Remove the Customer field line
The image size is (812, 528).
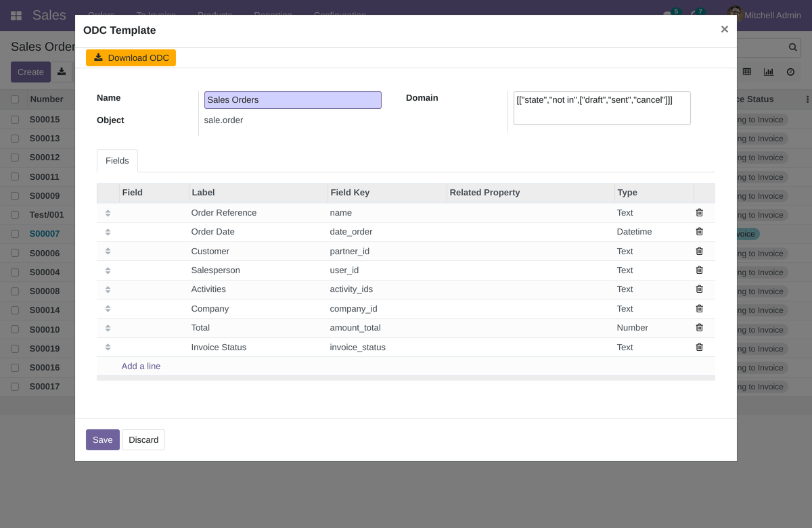pyautogui.click(x=699, y=251)
